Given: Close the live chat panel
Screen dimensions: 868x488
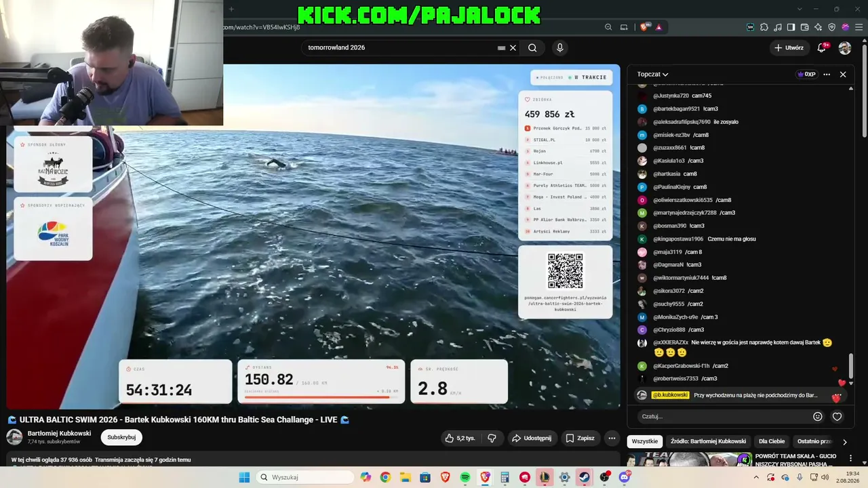Looking at the screenshot, I should pyautogui.click(x=843, y=75).
